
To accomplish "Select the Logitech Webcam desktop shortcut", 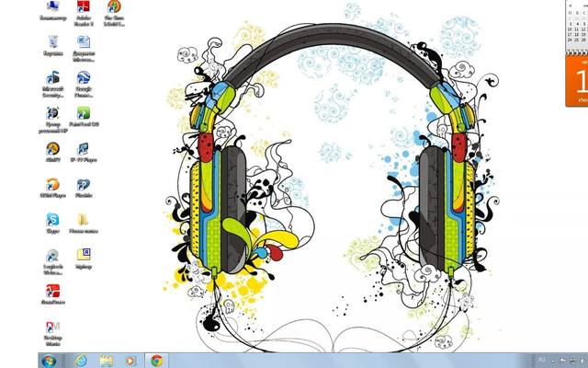I will [x=53, y=257].
